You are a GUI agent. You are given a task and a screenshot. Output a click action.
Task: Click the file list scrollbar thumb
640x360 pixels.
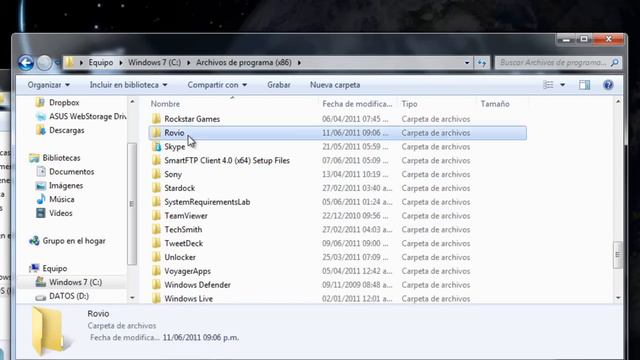coord(618,255)
